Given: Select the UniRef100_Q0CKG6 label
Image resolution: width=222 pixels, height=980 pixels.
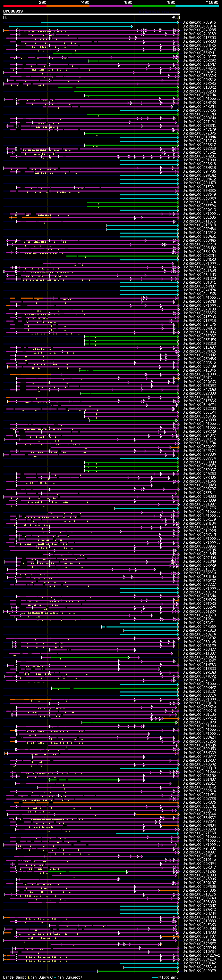Looking at the screenshot, I should [199, 110].
